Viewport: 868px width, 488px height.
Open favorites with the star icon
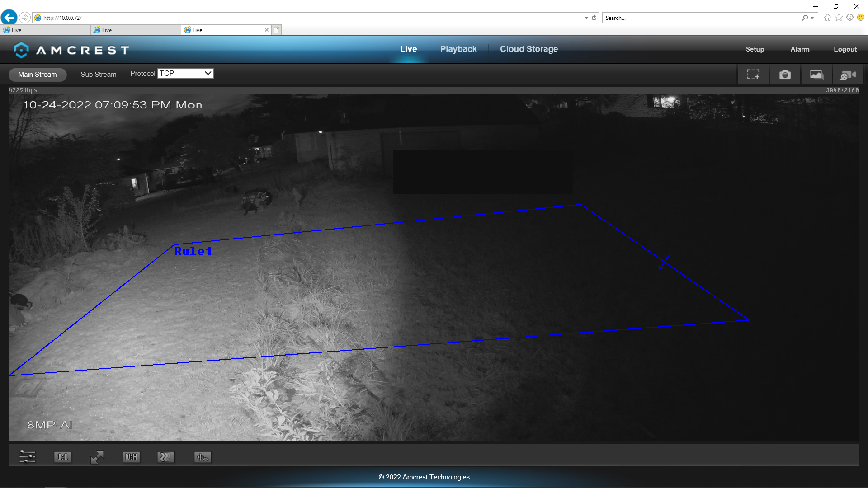839,17
